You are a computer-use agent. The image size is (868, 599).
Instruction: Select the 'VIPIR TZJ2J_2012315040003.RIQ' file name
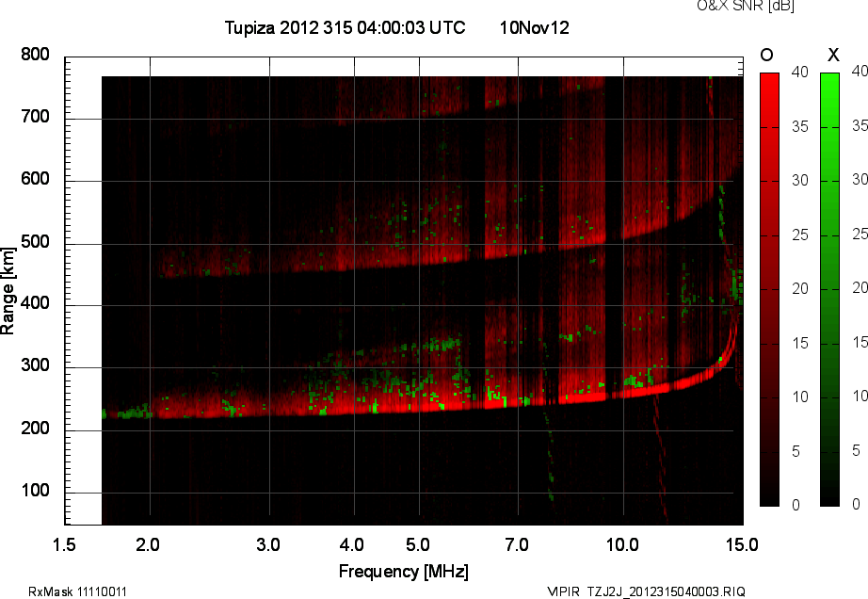[x=646, y=591]
